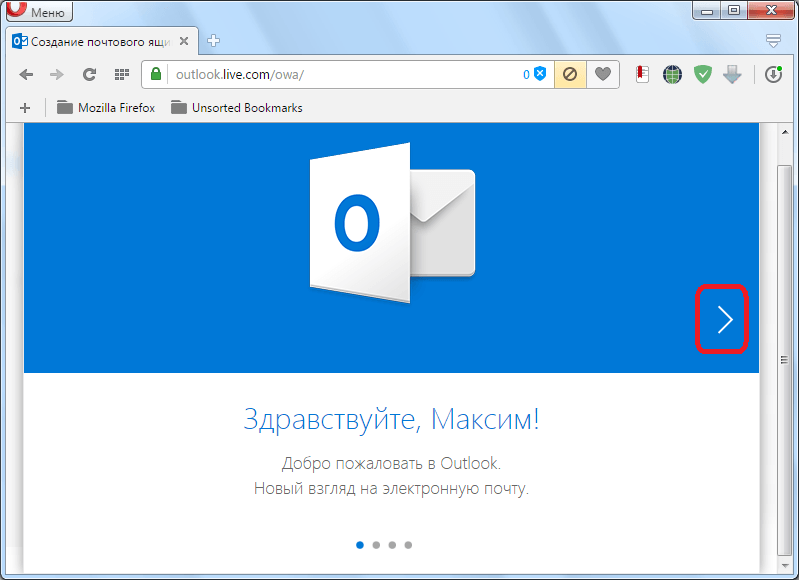Click the Здравствуйте, Максим! heading

pos(391,419)
